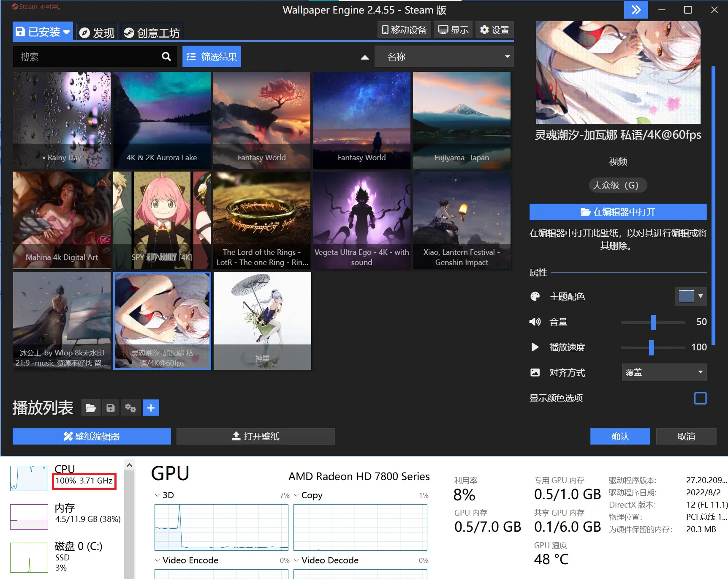Collapse the side panel double-arrow icon
This screenshot has width=728, height=579.
[x=636, y=10]
